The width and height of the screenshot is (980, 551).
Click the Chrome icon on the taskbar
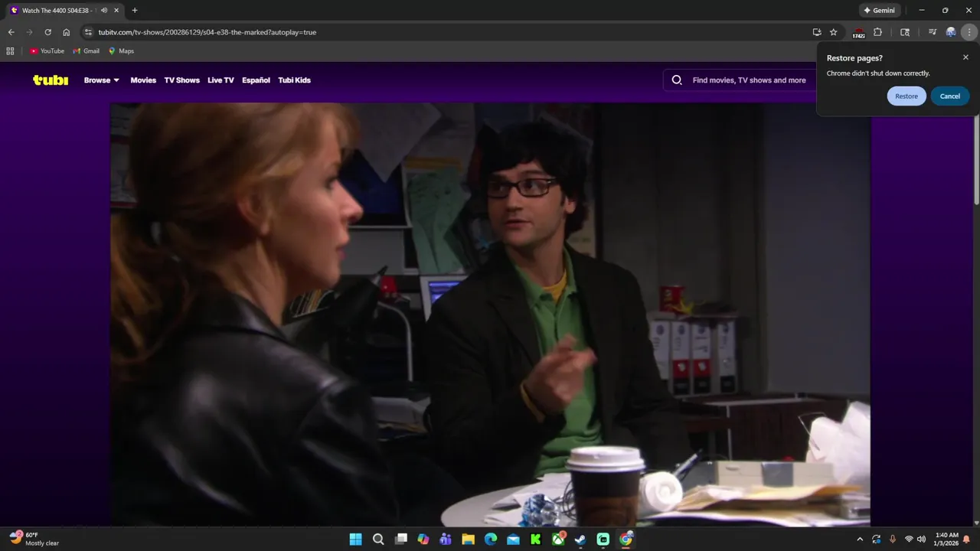point(626,540)
